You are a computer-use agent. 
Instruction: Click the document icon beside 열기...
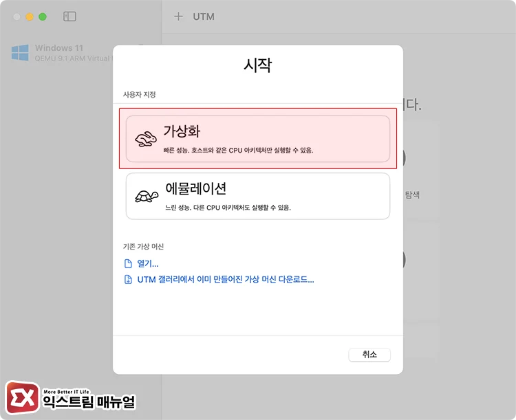128,263
